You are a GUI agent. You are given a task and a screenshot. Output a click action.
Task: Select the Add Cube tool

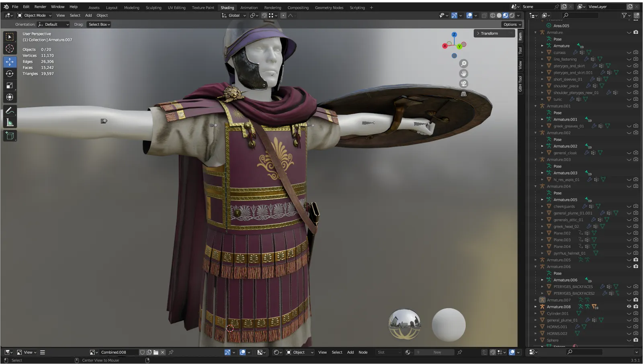[x=10, y=136]
